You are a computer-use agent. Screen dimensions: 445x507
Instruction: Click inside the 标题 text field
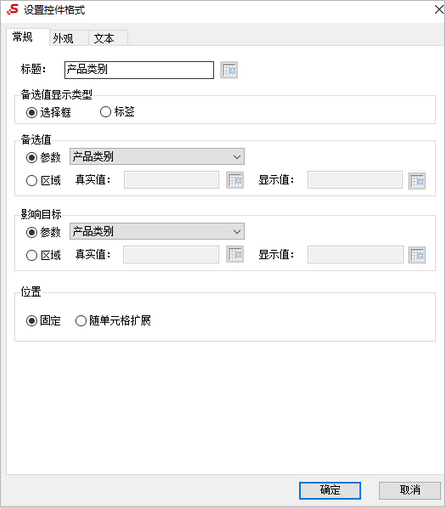coord(139,70)
